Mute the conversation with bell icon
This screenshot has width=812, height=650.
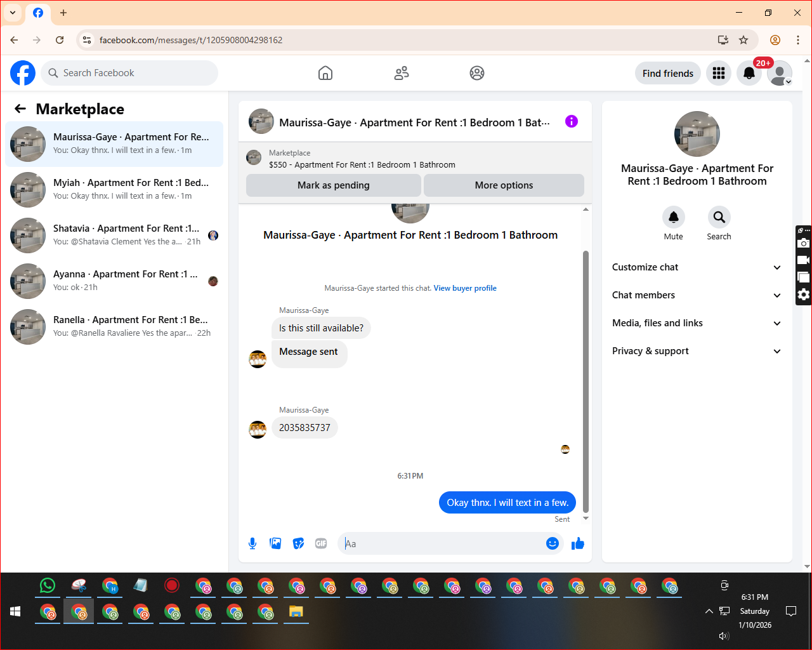click(674, 217)
